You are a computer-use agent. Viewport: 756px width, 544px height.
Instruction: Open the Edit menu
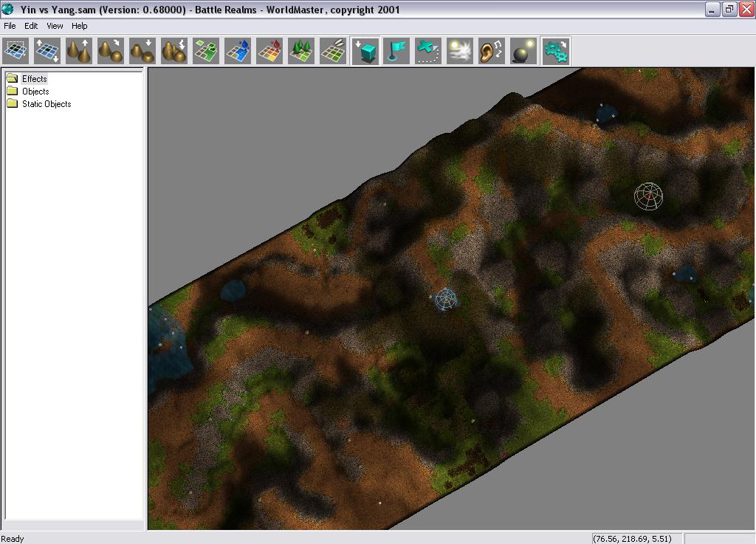31,26
